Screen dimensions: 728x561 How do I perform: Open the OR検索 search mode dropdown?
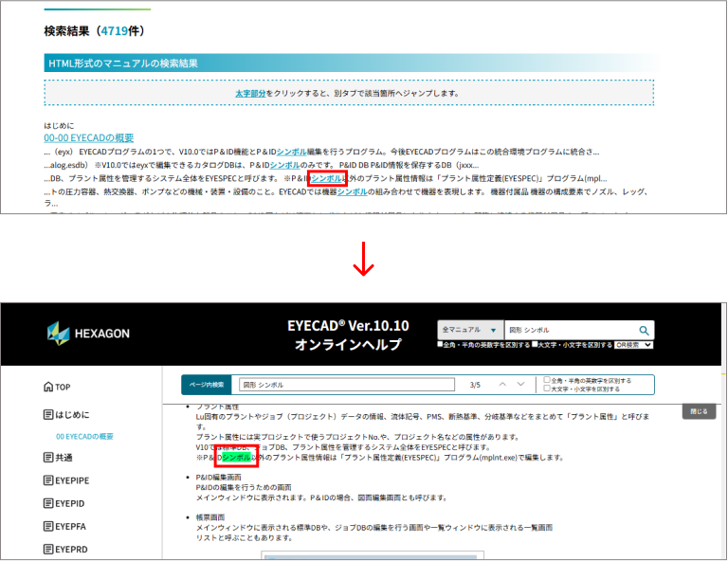pos(634,345)
